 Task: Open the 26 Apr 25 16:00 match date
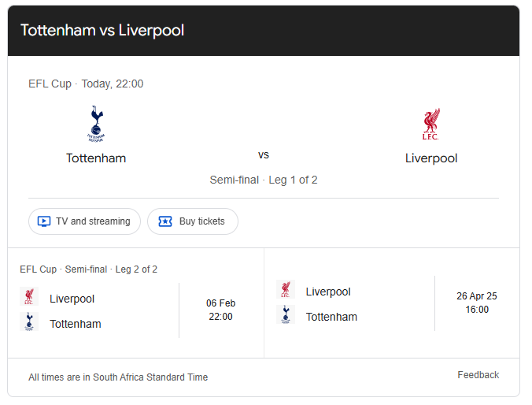[477, 303]
